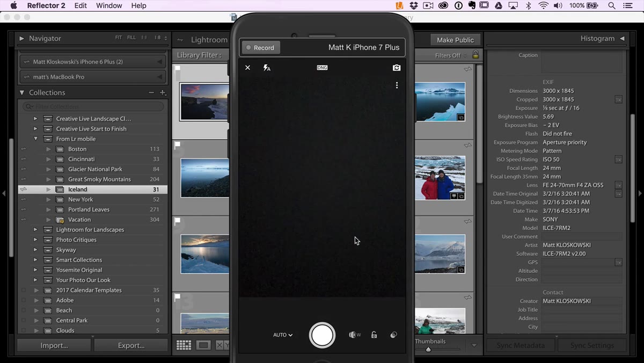Toggle sync for the Vacation collection
Screen dimensions: 644x363
23,220
